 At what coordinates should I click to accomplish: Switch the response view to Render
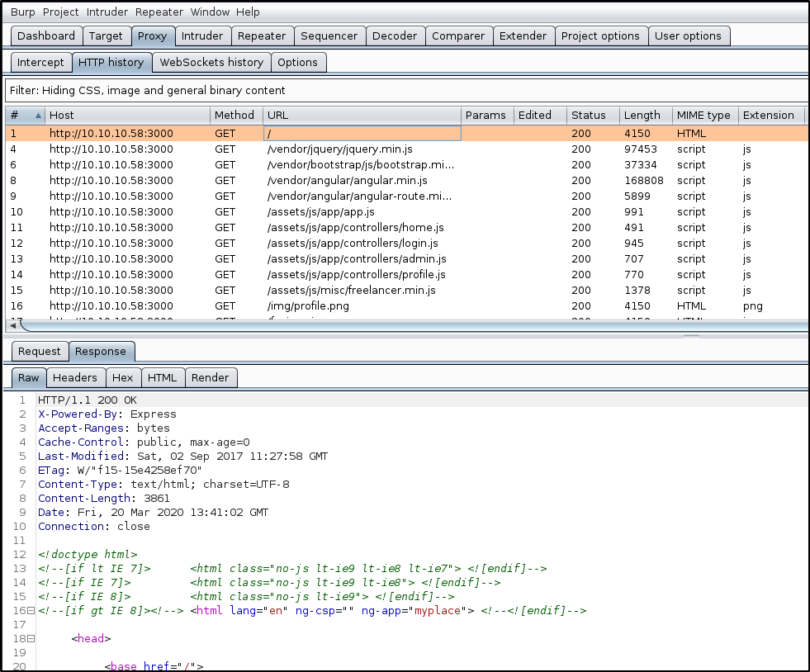click(210, 378)
